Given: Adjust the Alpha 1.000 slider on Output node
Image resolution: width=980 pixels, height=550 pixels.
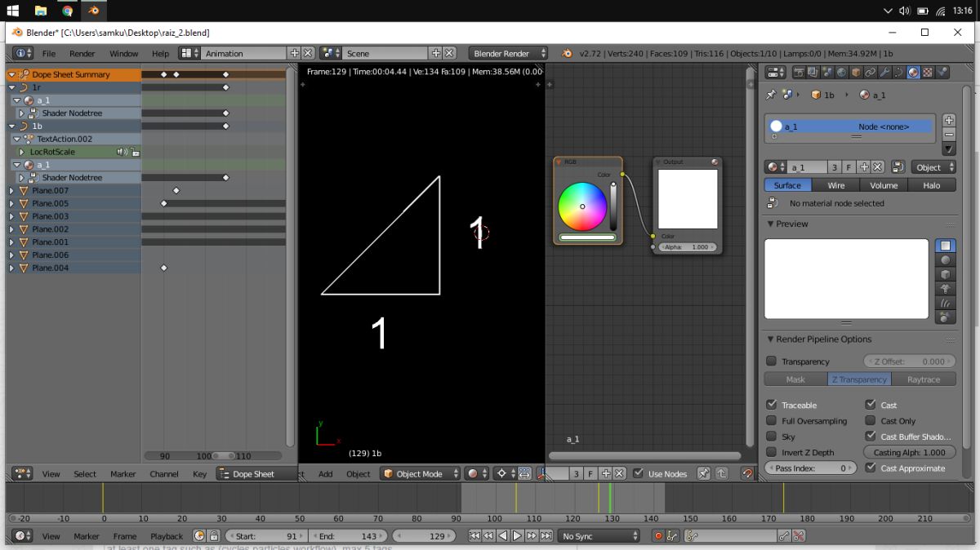Looking at the screenshot, I should pyautogui.click(x=688, y=246).
